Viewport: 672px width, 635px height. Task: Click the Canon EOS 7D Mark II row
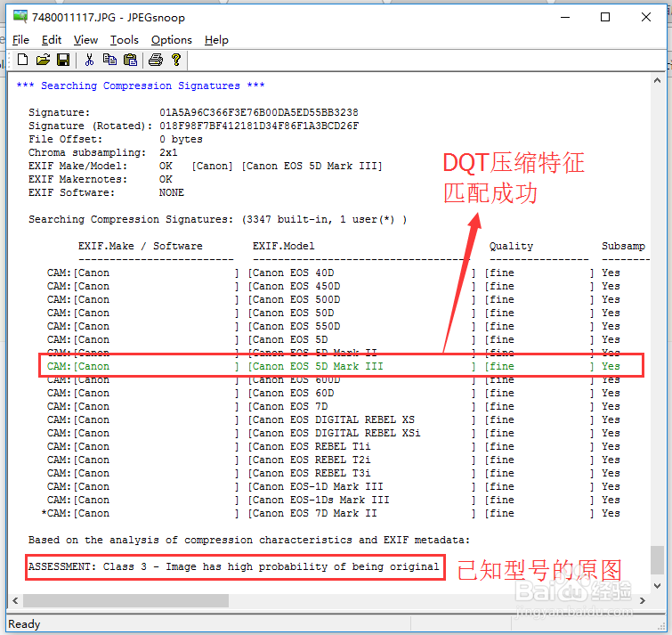331,513
